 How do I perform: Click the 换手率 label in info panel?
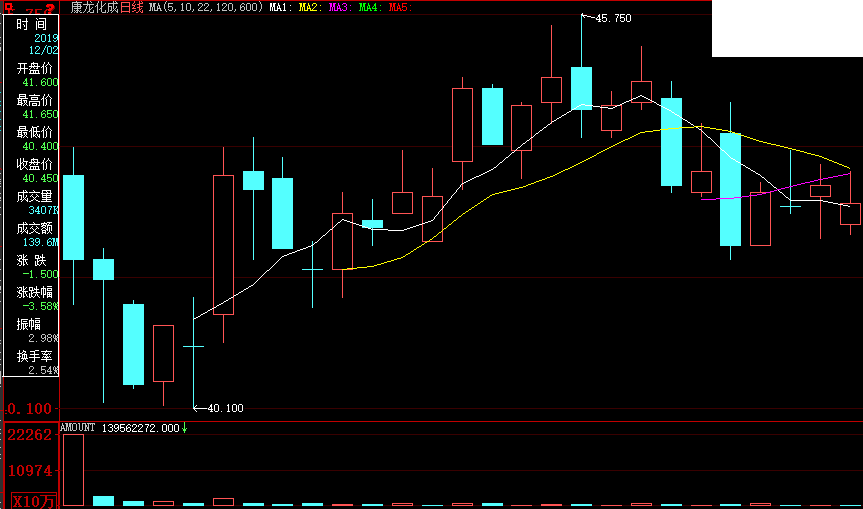(x=34, y=356)
